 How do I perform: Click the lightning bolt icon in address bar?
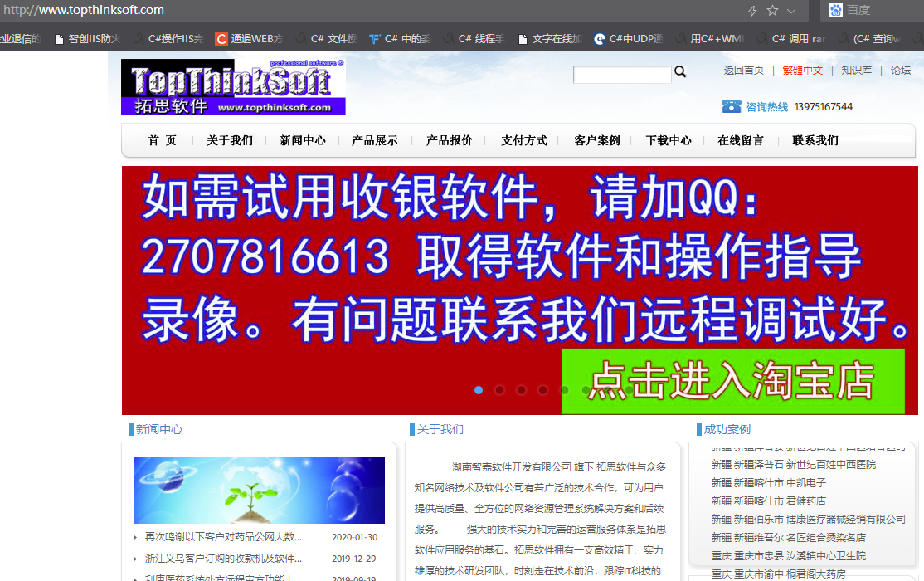click(752, 11)
